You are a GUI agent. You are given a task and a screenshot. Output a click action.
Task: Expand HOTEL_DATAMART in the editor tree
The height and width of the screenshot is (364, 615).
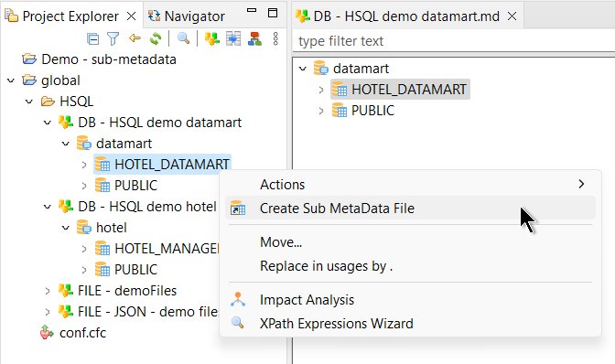click(x=321, y=90)
